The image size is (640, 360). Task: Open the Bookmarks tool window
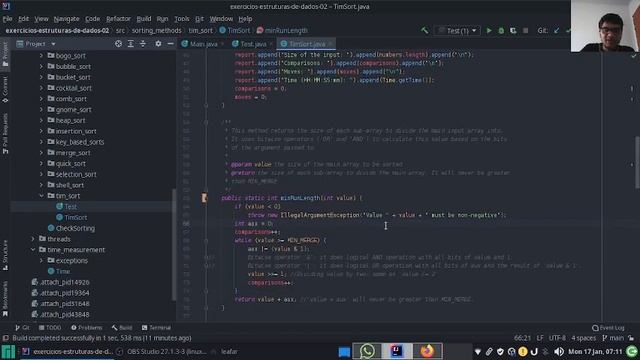(5, 299)
